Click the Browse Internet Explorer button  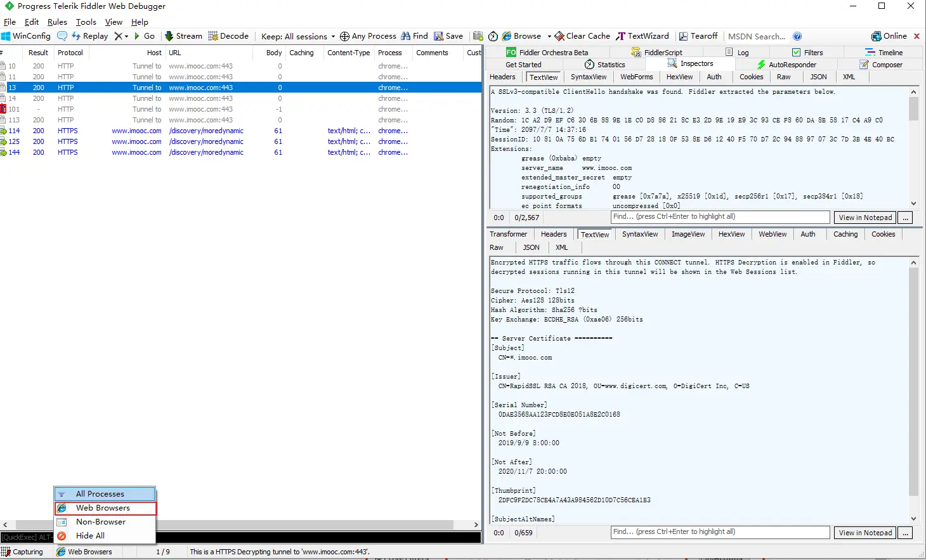(x=522, y=36)
